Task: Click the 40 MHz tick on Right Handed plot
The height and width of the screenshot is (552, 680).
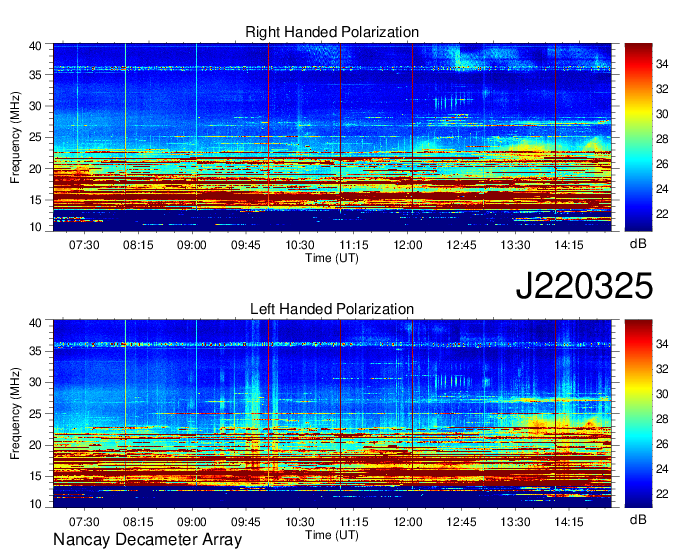Action: pos(35,46)
